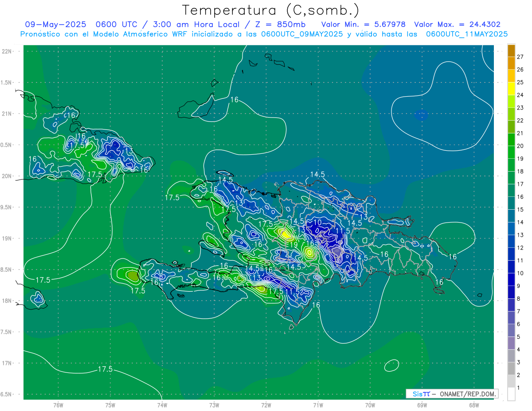Viewport: 532px width, 411px height.
Task: Click the lavender color bar segment between 4 and 5
Action: (511, 343)
